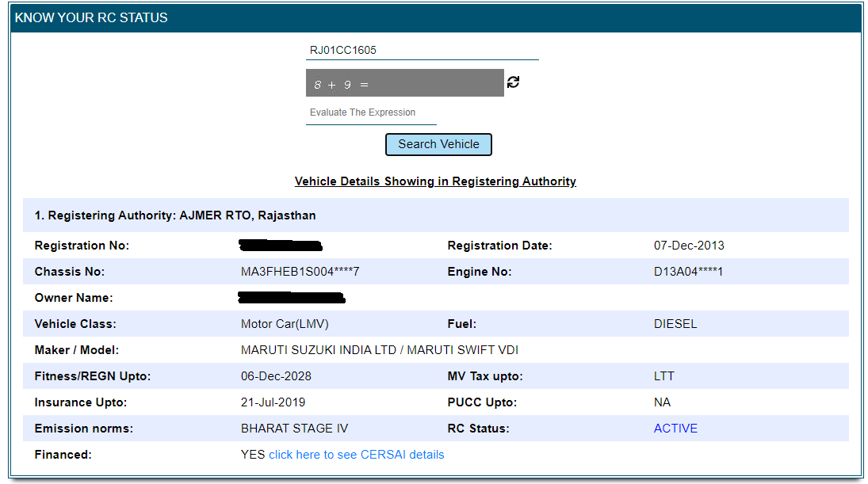Click the KNOW YOUR RC STATUS header bar
Screen dimensions: 868x484
[90, 17]
